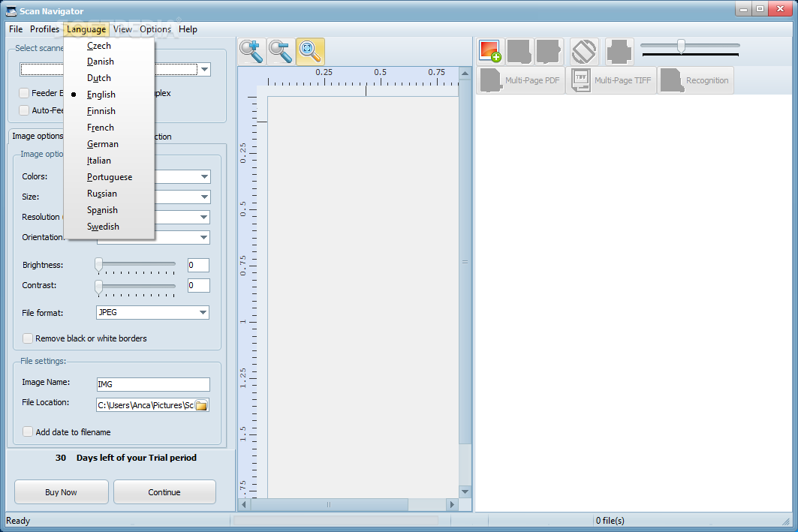Screen dimensions: 798x532
Task: Click the zoom out magnifier icon
Action: pos(281,51)
